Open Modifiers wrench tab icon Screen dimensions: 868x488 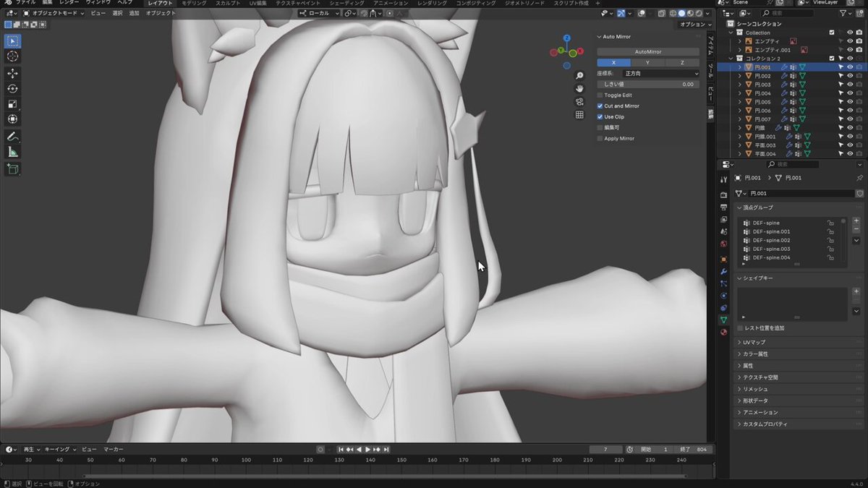pyautogui.click(x=723, y=271)
